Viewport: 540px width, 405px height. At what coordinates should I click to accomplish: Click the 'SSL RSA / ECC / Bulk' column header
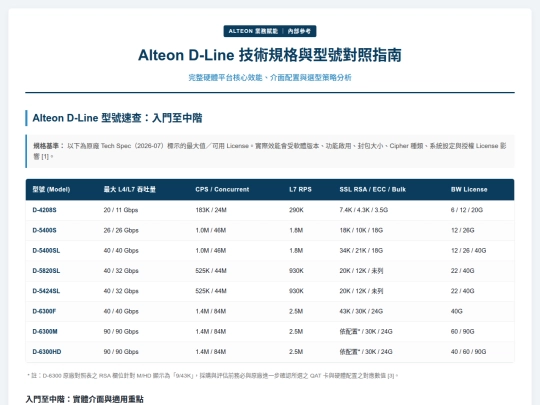(373, 189)
